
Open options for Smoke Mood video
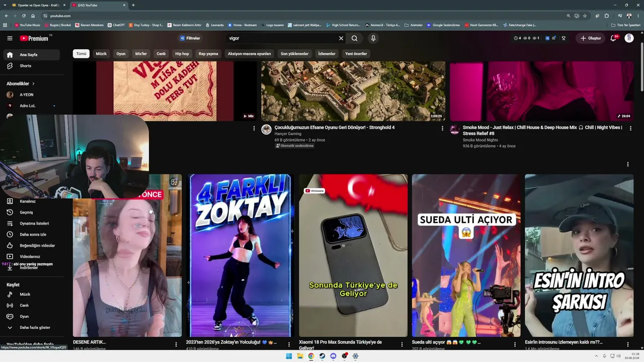coord(630,128)
